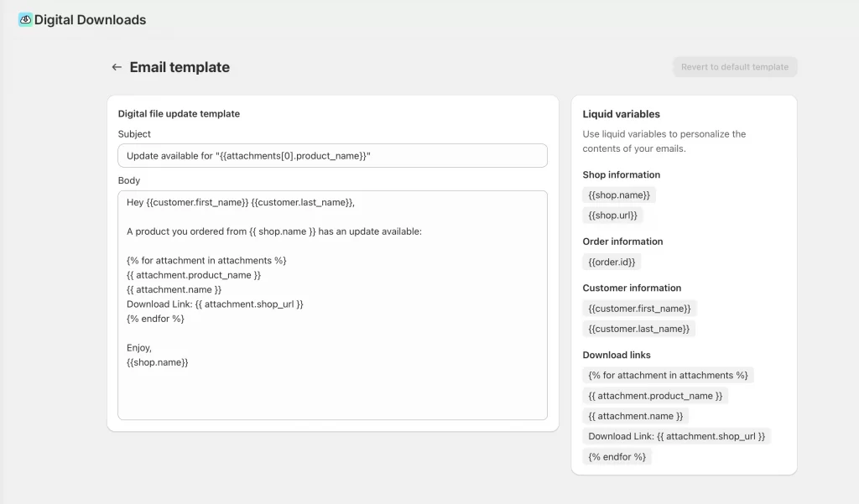Click inside the Body text area
Screen dimensions: 859x504
pyautogui.click(x=332, y=390)
